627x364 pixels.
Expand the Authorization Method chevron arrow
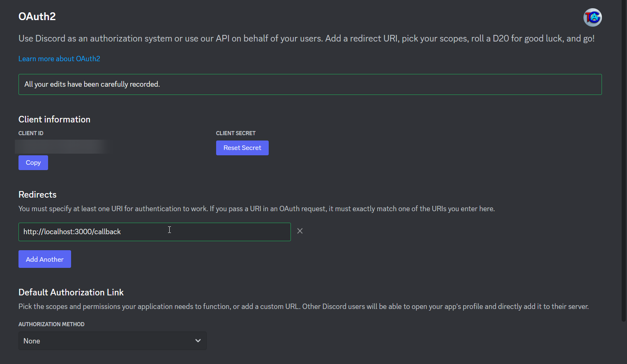(x=198, y=341)
